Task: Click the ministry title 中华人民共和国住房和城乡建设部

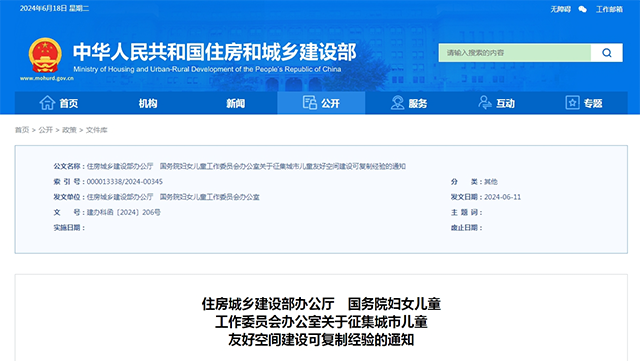Action: (x=215, y=51)
